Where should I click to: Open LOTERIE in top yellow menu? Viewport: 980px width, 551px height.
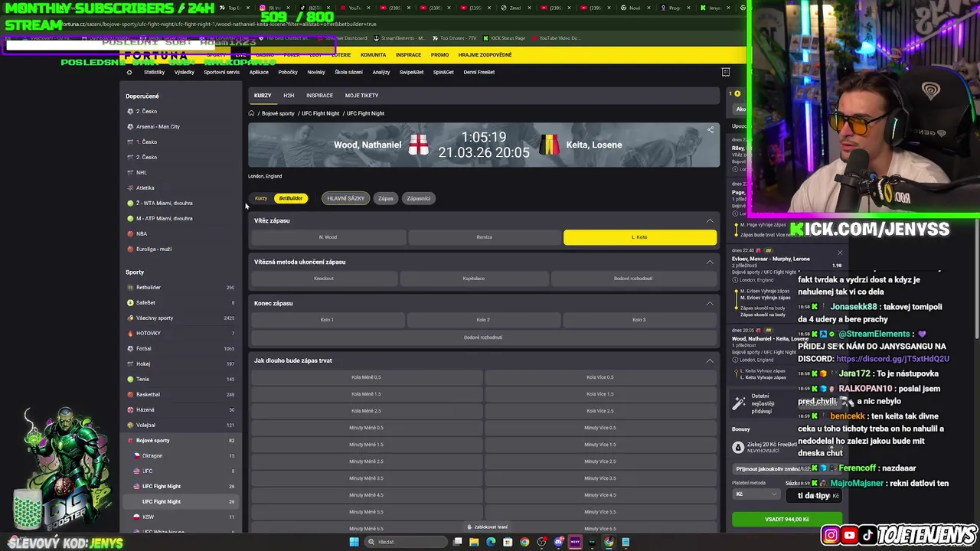(x=341, y=55)
